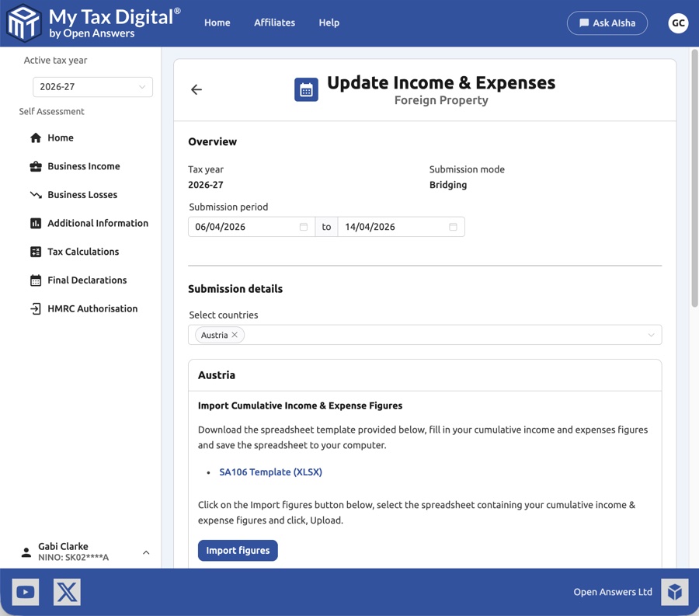Click the X social icon in the footer
The image size is (699, 616).
[x=67, y=591]
